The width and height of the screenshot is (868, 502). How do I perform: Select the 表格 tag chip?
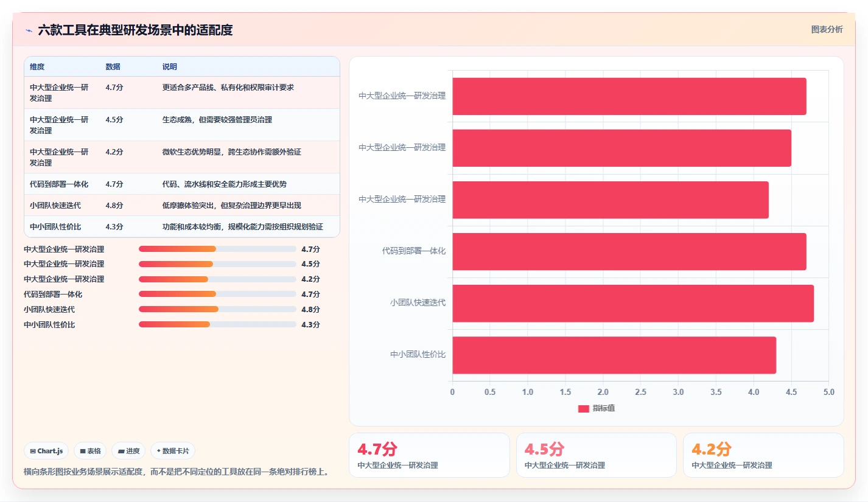pyautogui.click(x=90, y=451)
